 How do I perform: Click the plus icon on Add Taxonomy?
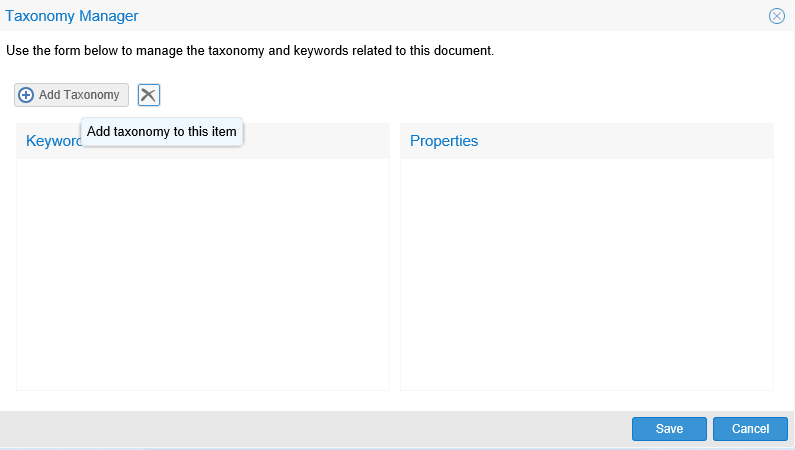[27, 95]
